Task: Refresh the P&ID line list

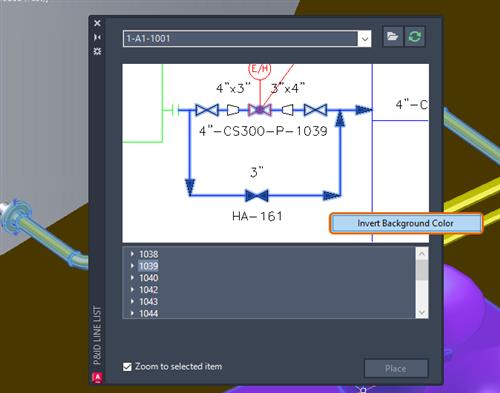Action: click(x=415, y=36)
